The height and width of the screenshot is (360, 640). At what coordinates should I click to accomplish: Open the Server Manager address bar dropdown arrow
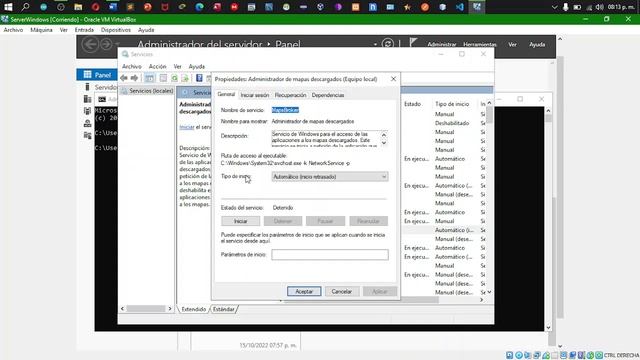(x=375, y=44)
